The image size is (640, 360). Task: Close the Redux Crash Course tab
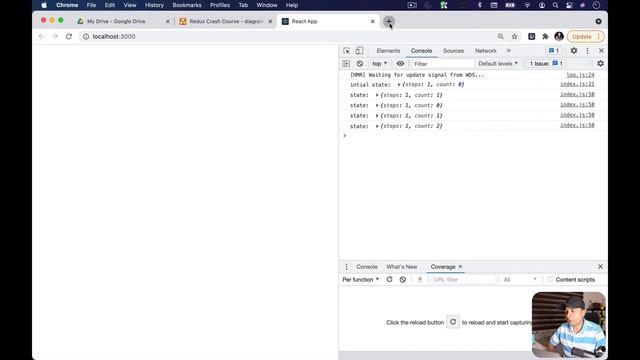tap(270, 21)
